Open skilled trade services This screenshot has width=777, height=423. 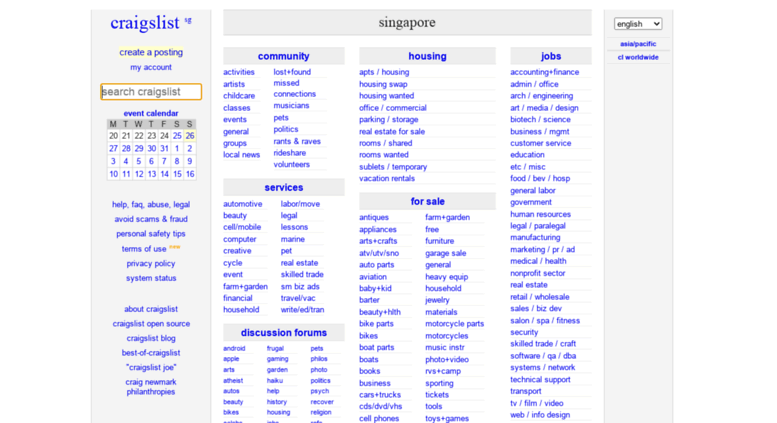click(x=302, y=274)
